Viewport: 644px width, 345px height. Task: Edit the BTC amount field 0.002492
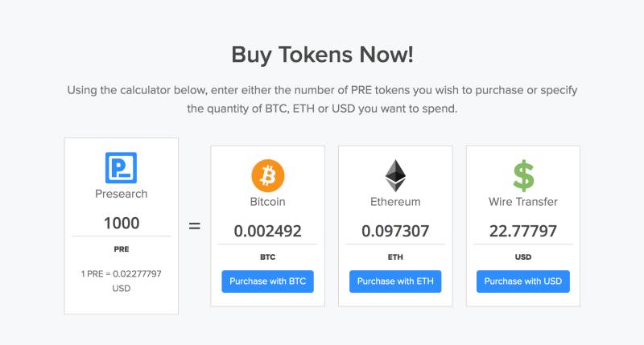click(x=268, y=232)
